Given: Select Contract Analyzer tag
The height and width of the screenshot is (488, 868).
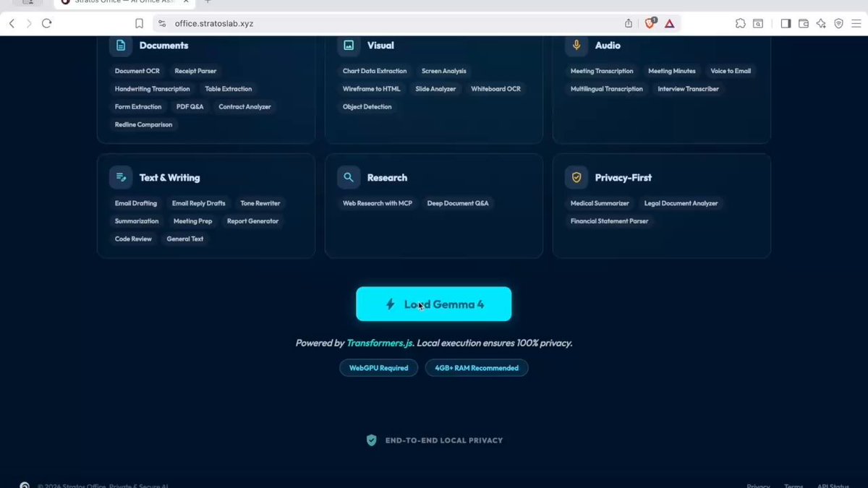Looking at the screenshot, I should (x=244, y=106).
